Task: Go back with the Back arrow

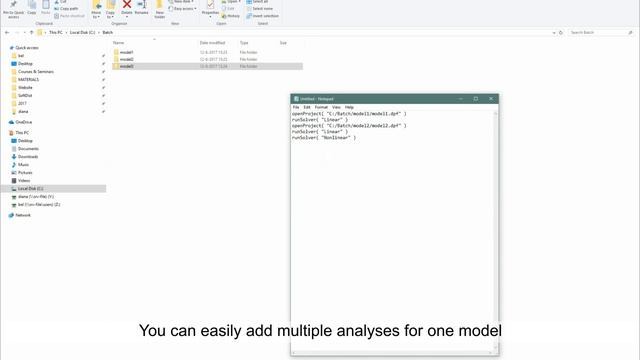Action: (x=7, y=32)
